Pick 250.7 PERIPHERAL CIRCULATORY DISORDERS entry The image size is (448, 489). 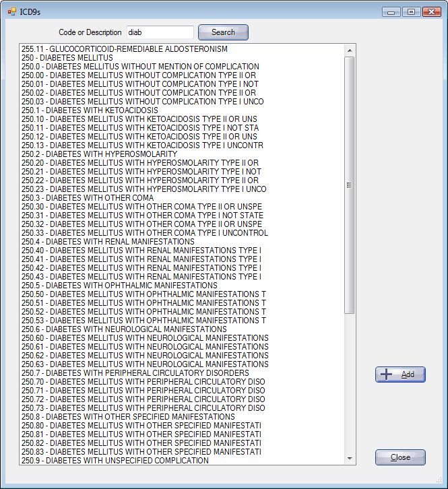click(x=135, y=373)
